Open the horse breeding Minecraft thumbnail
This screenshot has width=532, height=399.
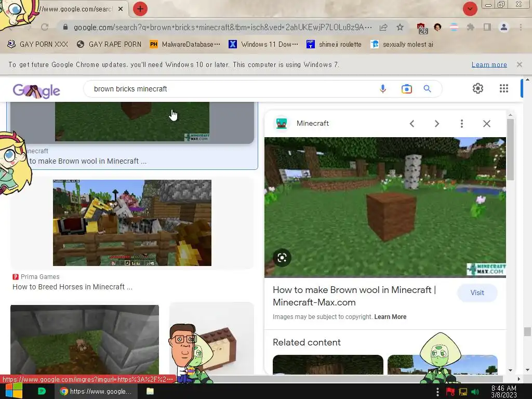[132, 223]
